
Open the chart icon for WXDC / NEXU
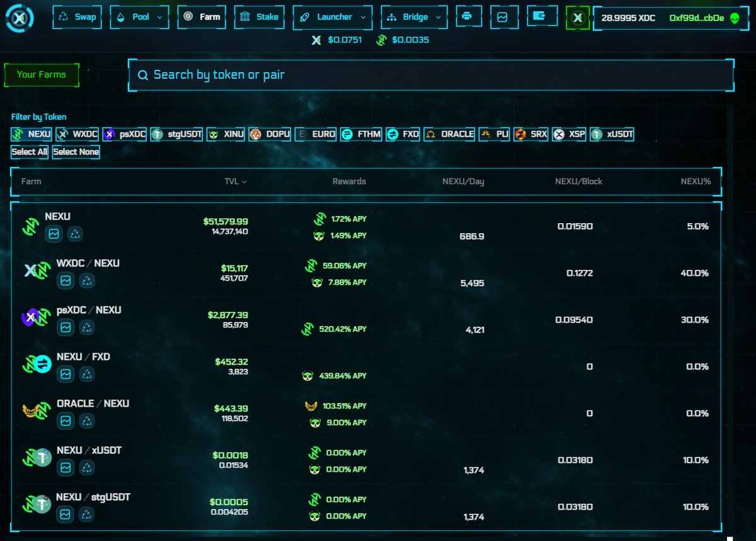[x=66, y=281]
